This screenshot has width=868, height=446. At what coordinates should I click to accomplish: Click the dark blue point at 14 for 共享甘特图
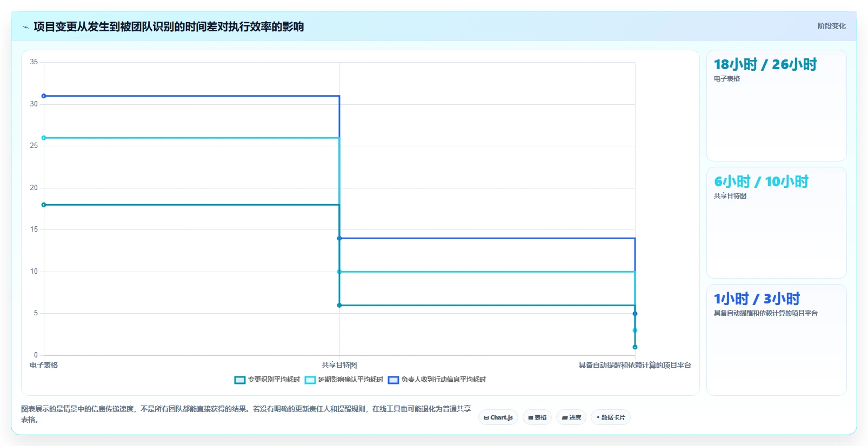[x=339, y=238]
